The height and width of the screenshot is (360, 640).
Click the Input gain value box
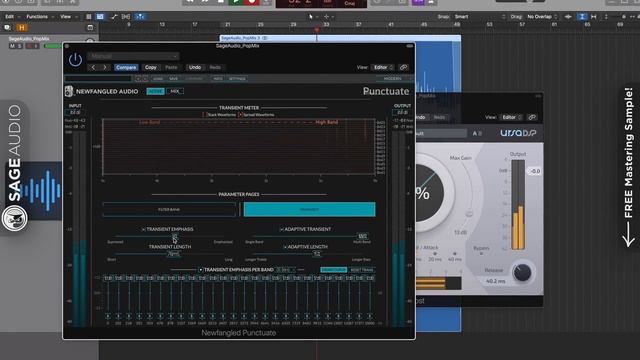point(75,112)
